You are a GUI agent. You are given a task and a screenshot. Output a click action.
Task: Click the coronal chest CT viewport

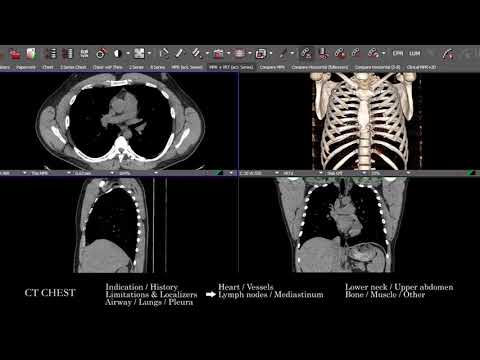[360, 225]
